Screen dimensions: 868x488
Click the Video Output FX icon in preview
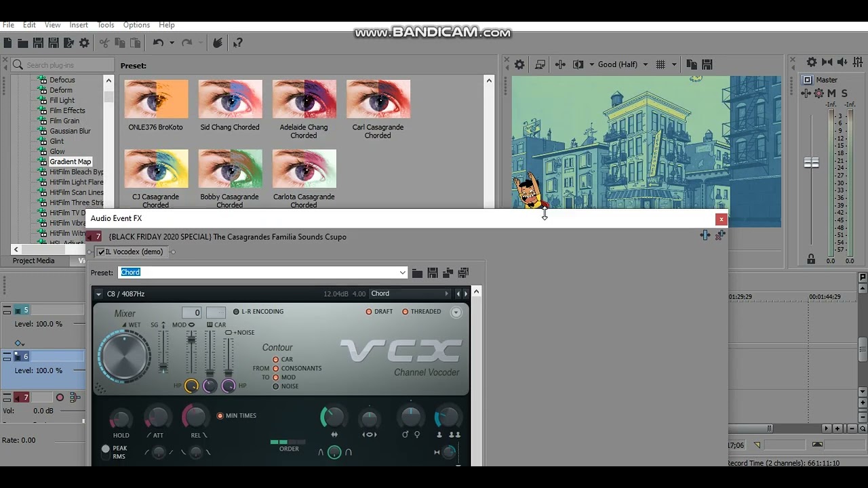point(560,64)
